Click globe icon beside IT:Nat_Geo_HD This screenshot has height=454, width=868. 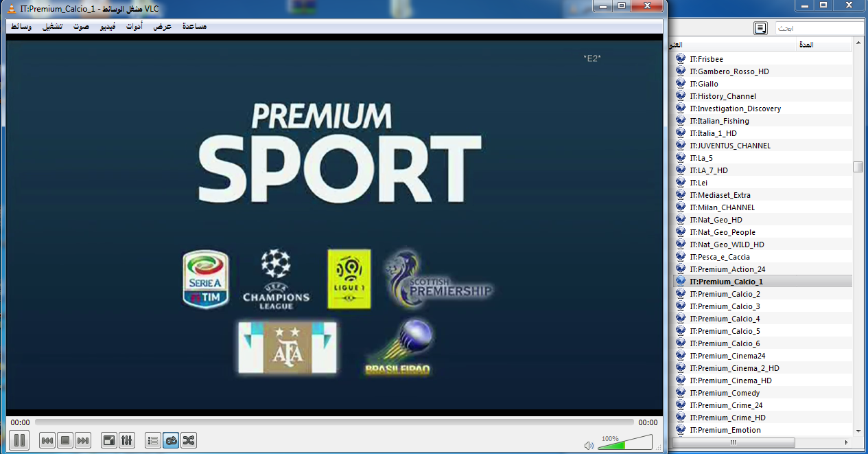(x=681, y=220)
